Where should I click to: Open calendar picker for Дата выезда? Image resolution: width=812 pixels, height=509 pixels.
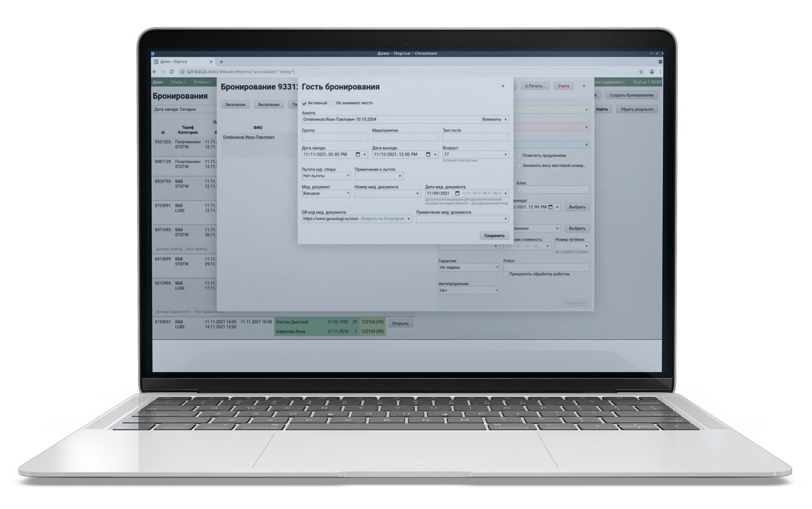point(428,155)
